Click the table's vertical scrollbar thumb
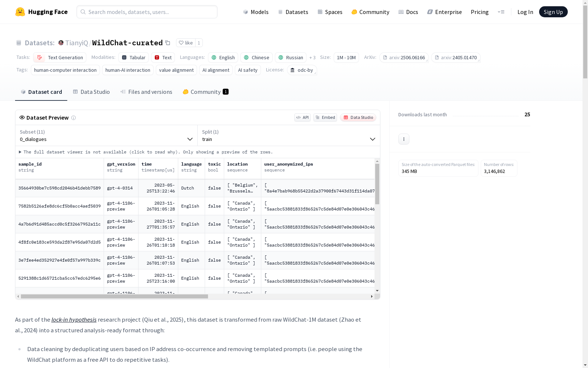 coord(377,184)
